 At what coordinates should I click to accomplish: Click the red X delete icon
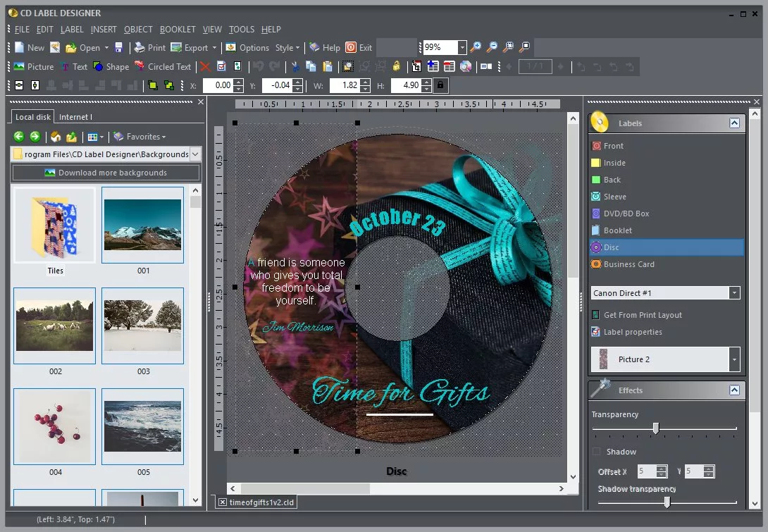205,67
